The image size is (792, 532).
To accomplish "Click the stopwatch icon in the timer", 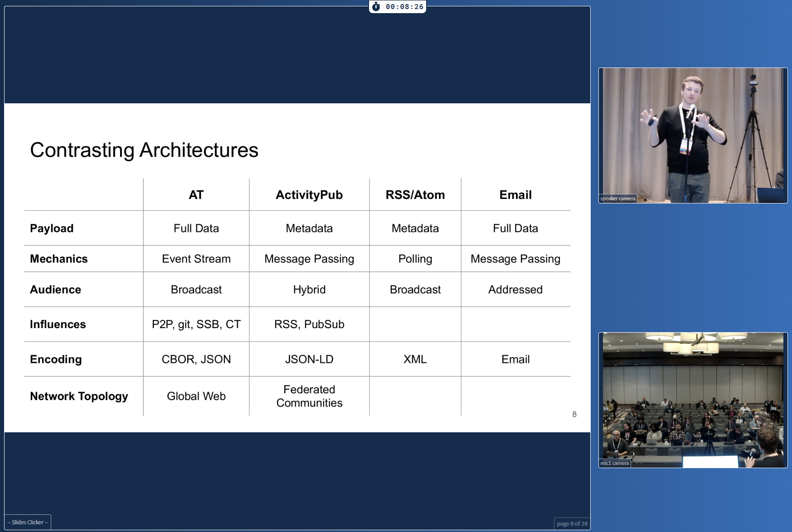I will [x=376, y=7].
